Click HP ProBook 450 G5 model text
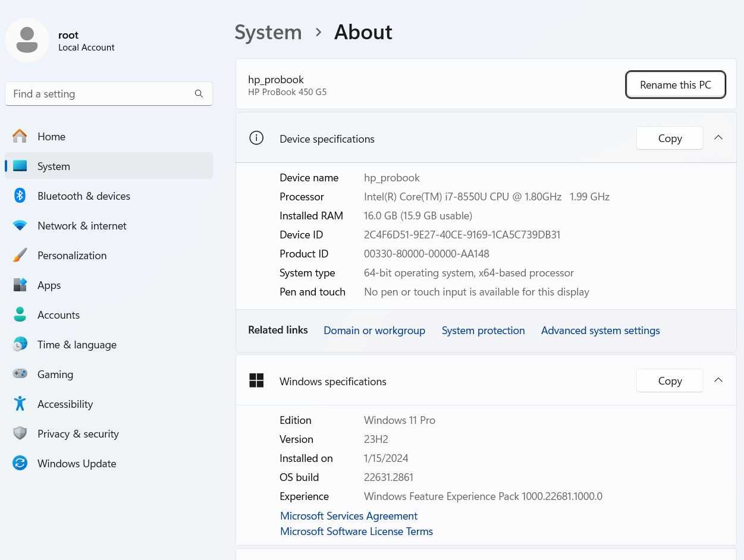The width and height of the screenshot is (744, 560). click(x=287, y=92)
